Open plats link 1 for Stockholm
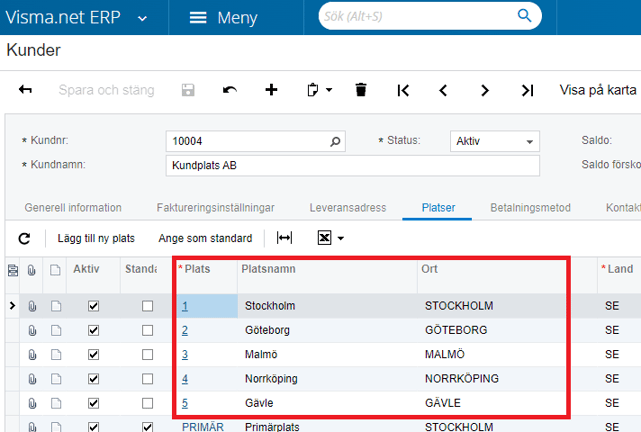641x432 pixels. tap(185, 306)
